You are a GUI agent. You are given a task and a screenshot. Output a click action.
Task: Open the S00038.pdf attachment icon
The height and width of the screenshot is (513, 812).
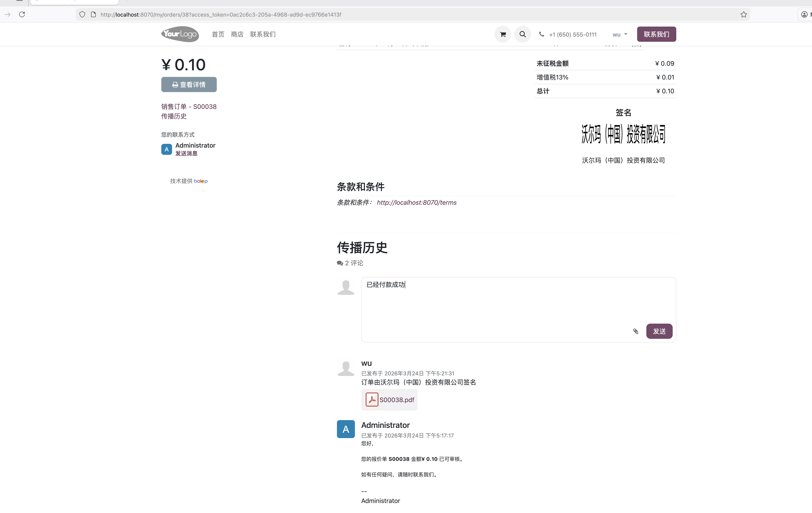click(372, 400)
